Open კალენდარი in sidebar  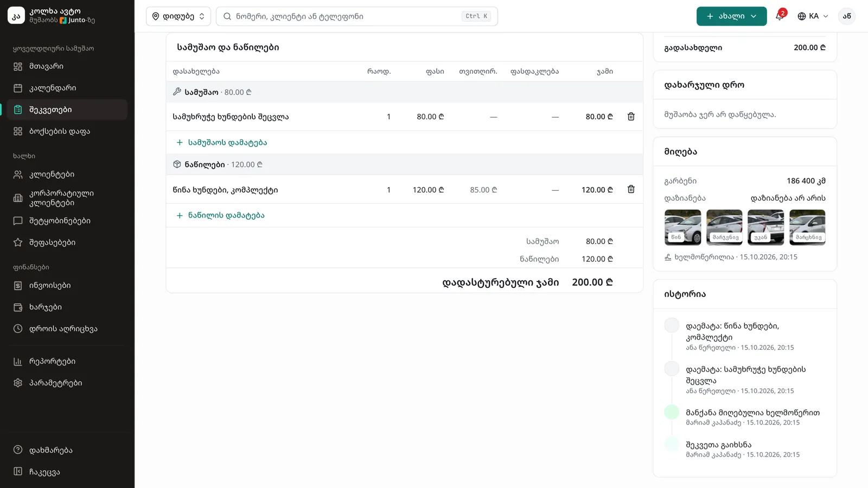pos(67,88)
